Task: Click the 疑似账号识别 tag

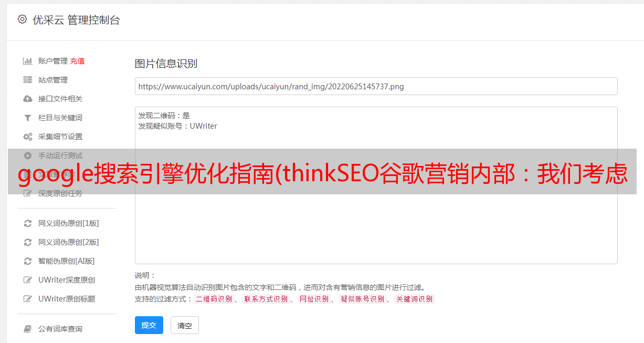Action: 362,299
